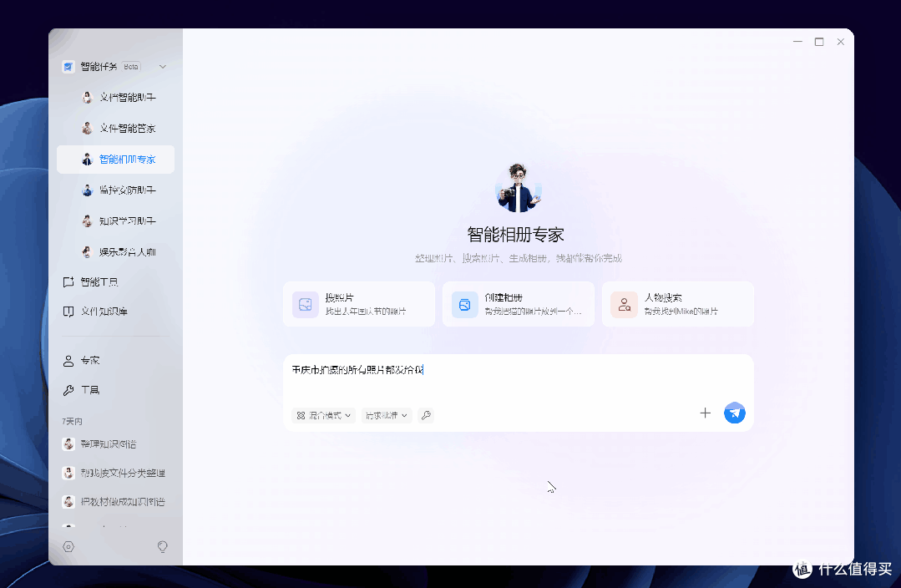Open the 把教材做成知识图谱 history chat
The height and width of the screenshot is (588, 901).
(115, 502)
